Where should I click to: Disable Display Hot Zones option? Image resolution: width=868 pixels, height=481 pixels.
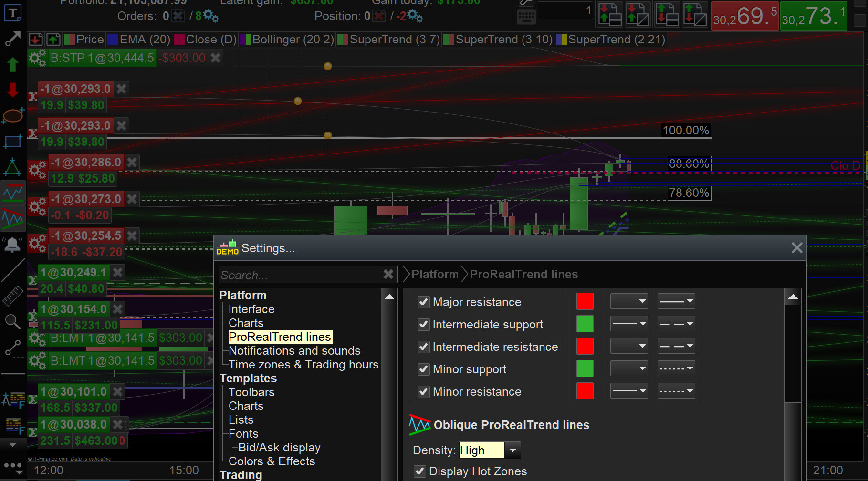coord(420,471)
